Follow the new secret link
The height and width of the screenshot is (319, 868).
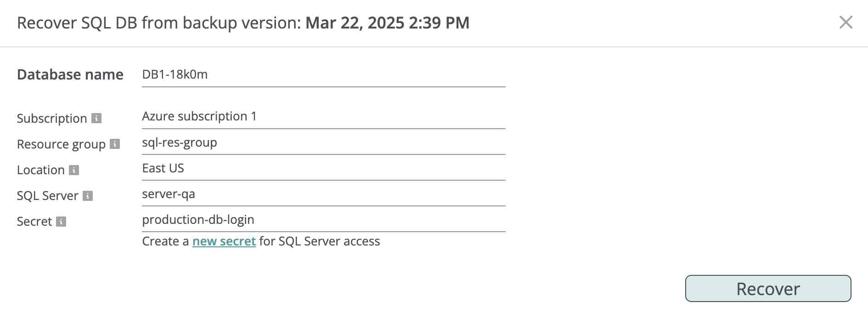(x=224, y=241)
